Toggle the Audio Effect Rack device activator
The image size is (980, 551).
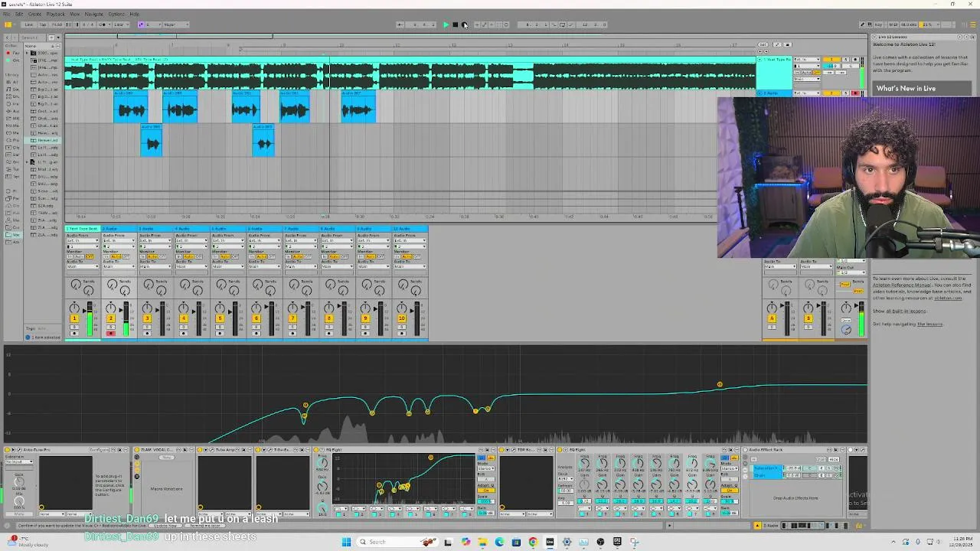coord(746,450)
